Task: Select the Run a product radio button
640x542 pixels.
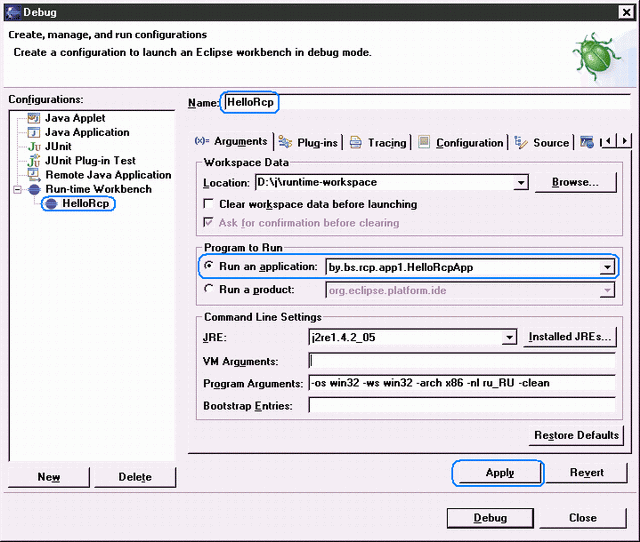Action: click(209, 289)
